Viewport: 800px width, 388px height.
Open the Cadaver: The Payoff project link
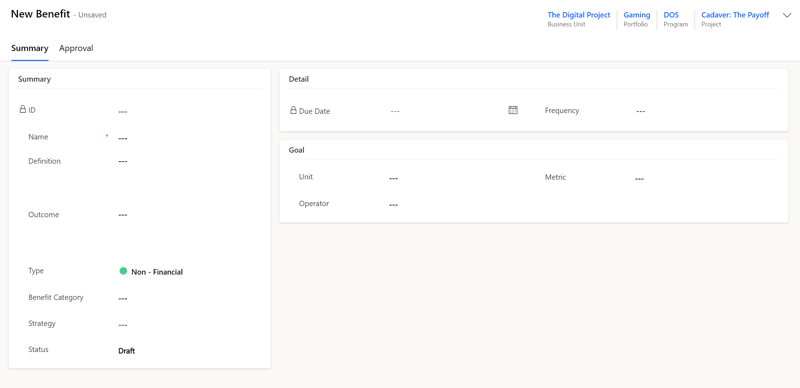(x=735, y=15)
